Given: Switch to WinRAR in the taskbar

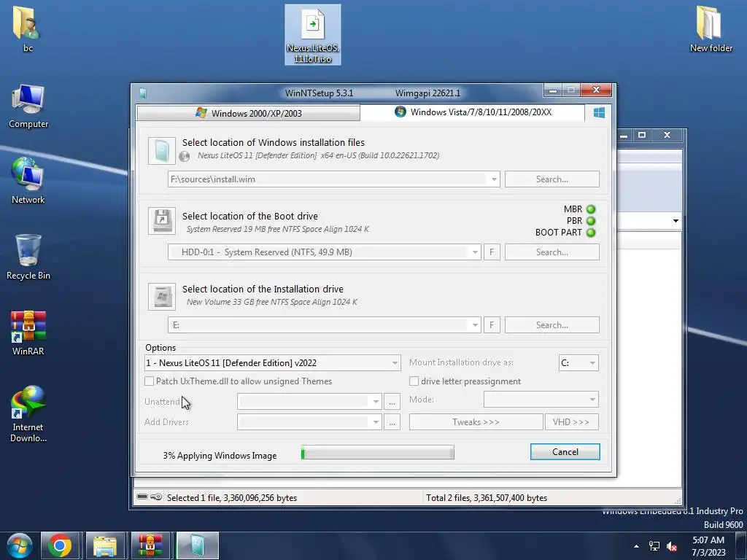Looking at the screenshot, I should [x=150, y=545].
